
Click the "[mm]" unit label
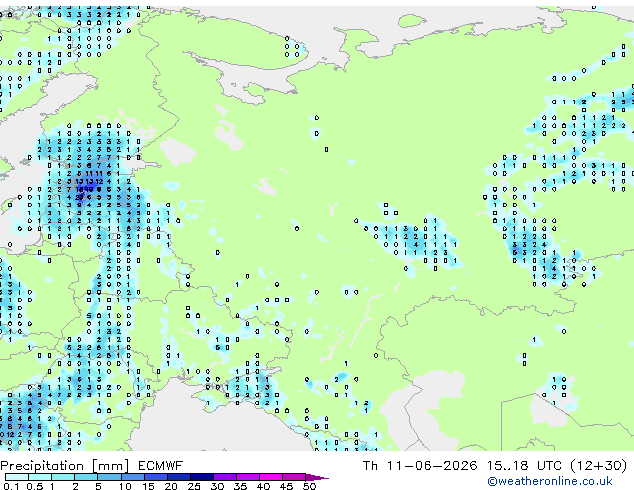110,466
